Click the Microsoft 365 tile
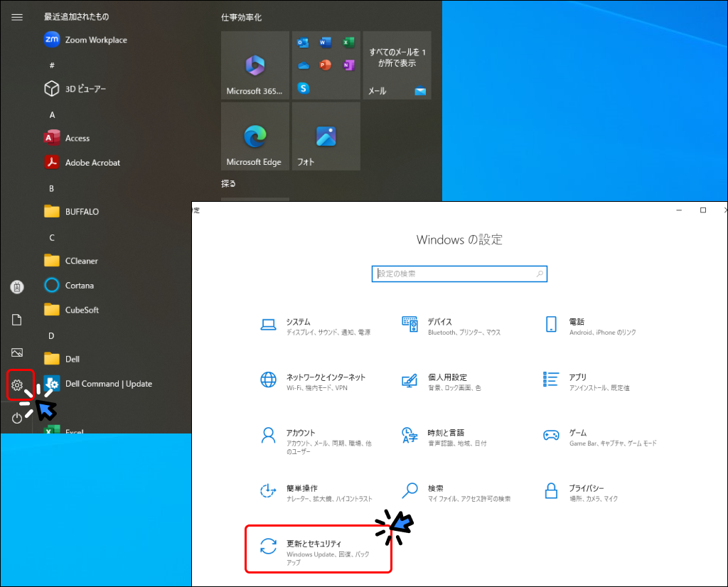 click(255, 65)
